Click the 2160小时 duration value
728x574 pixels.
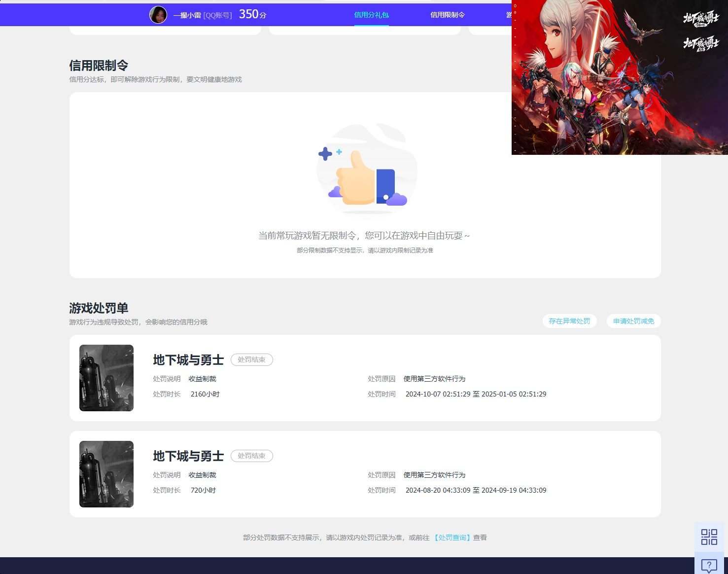205,394
